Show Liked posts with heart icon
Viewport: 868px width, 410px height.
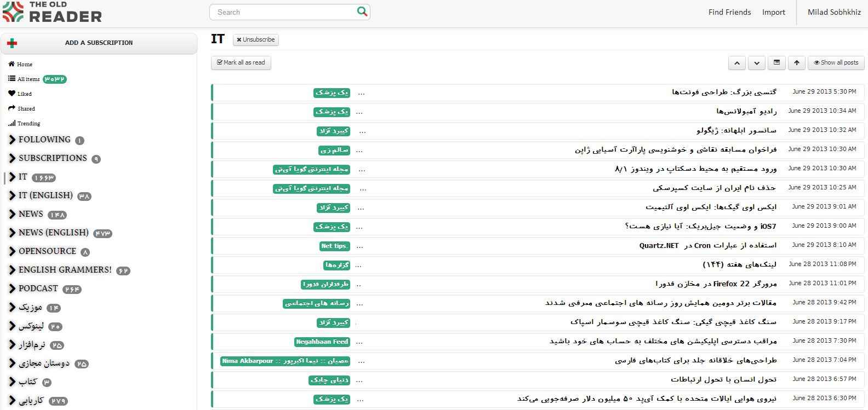click(20, 94)
